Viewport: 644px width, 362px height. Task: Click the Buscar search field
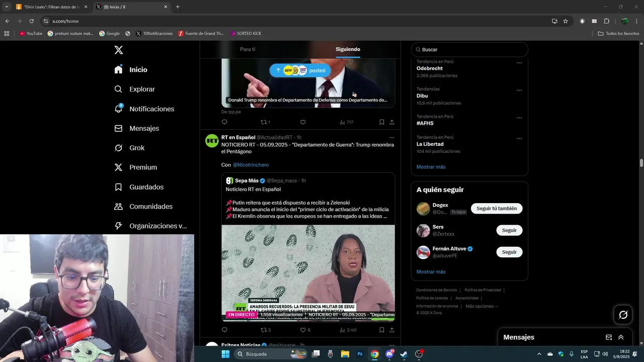[469, 50]
